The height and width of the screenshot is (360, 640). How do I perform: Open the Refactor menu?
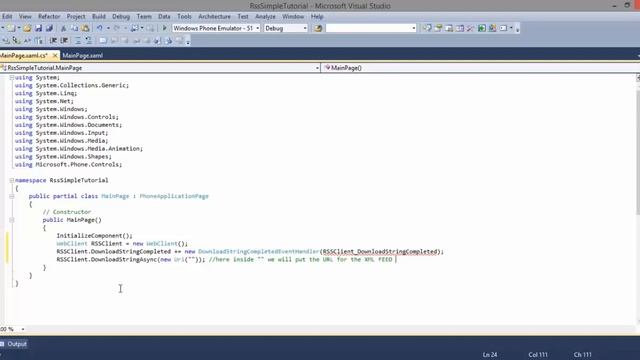(49, 16)
